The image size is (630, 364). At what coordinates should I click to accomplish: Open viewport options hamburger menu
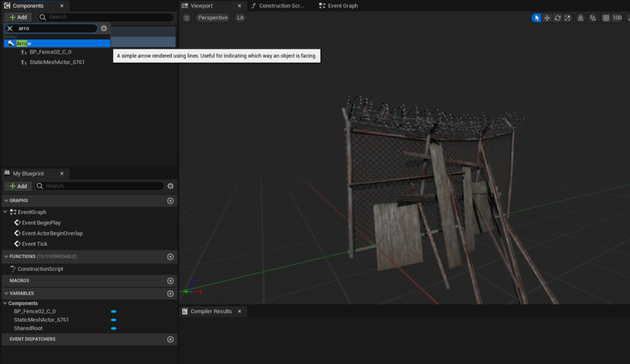187,18
